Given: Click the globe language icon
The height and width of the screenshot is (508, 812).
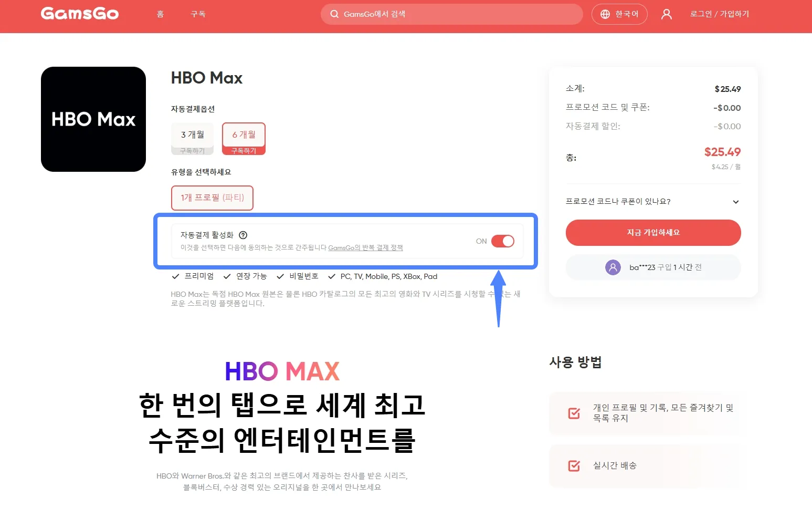Looking at the screenshot, I should (605, 14).
